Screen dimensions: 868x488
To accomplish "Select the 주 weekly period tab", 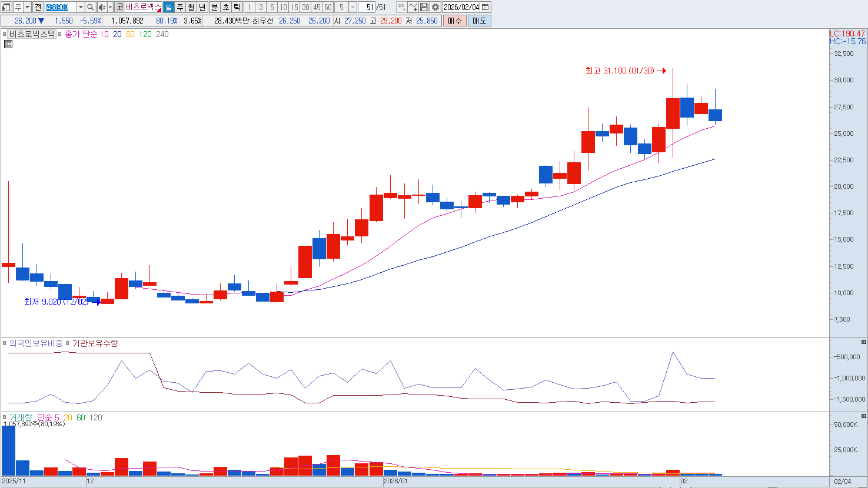I will pos(180,7).
